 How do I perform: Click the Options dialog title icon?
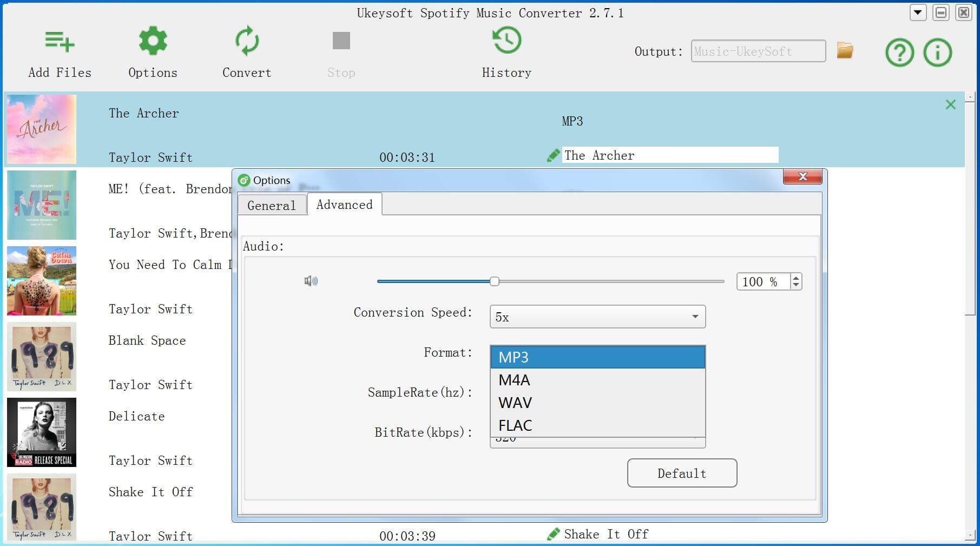(244, 180)
